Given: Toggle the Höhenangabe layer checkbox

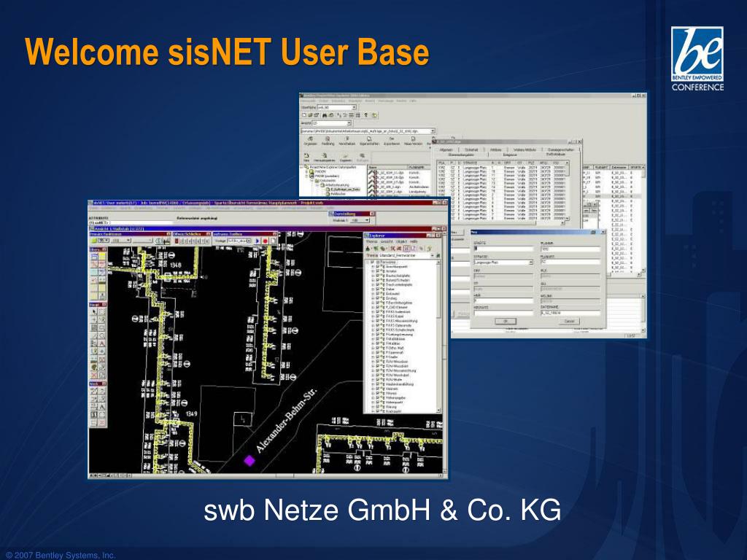Looking at the screenshot, I should 378,397.
